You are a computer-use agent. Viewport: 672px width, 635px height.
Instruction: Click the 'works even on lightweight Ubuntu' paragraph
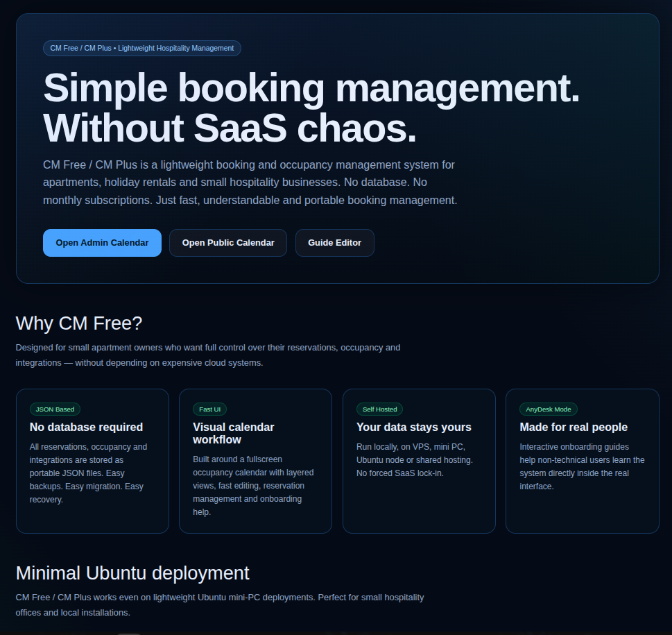220,604
